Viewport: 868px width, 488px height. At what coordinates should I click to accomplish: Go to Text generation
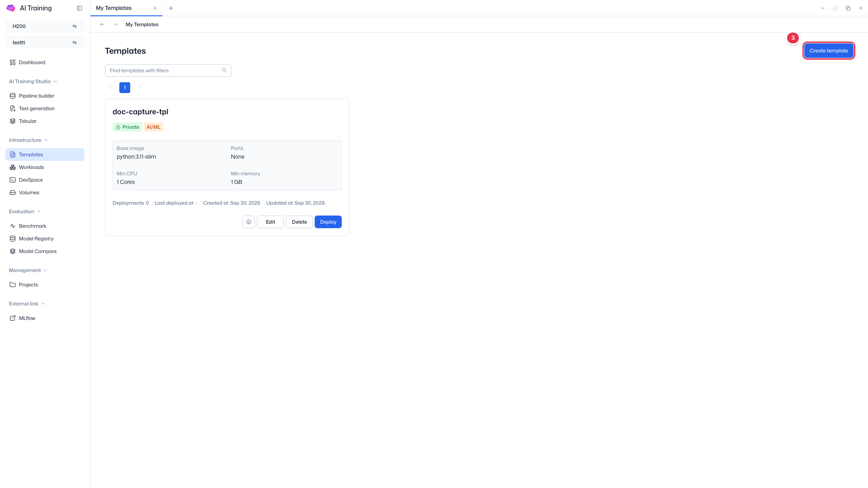tap(45, 108)
